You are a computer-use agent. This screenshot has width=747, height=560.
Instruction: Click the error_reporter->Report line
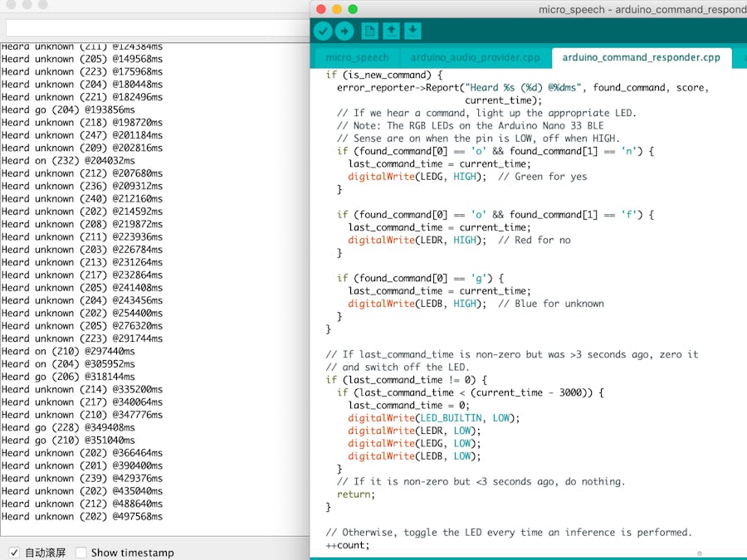tap(465, 87)
